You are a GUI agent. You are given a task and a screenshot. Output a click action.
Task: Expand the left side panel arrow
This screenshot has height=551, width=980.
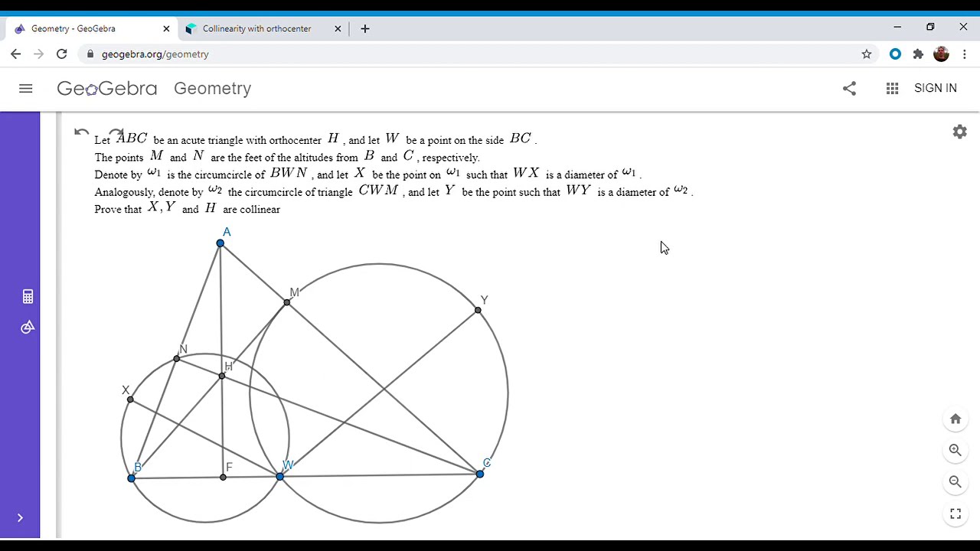click(20, 518)
